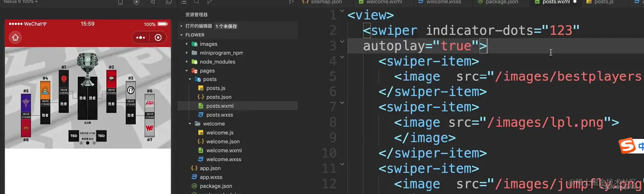Screen dimensions: 644x194
Task: Click the detach simulator window icon
Action: point(169,2)
